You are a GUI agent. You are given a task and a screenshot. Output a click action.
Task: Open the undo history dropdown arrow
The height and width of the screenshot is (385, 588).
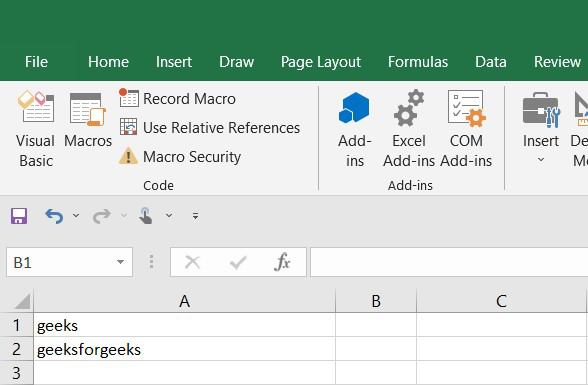[76, 216]
